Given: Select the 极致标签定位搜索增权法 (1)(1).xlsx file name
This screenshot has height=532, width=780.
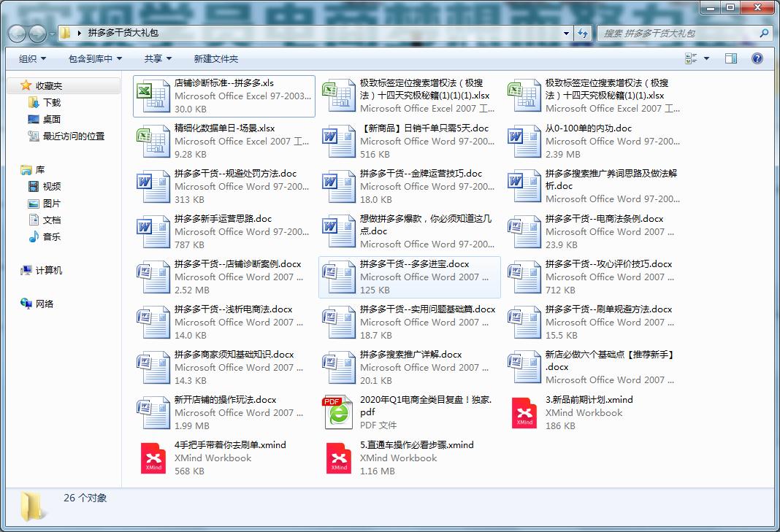Looking at the screenshot, I should (607, 89).
